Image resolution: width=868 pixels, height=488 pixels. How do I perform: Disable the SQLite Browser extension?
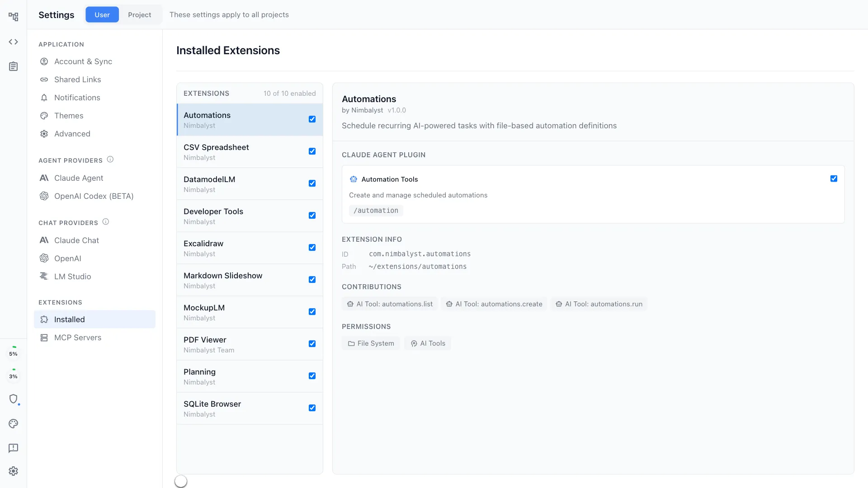(x=312, y=408)
